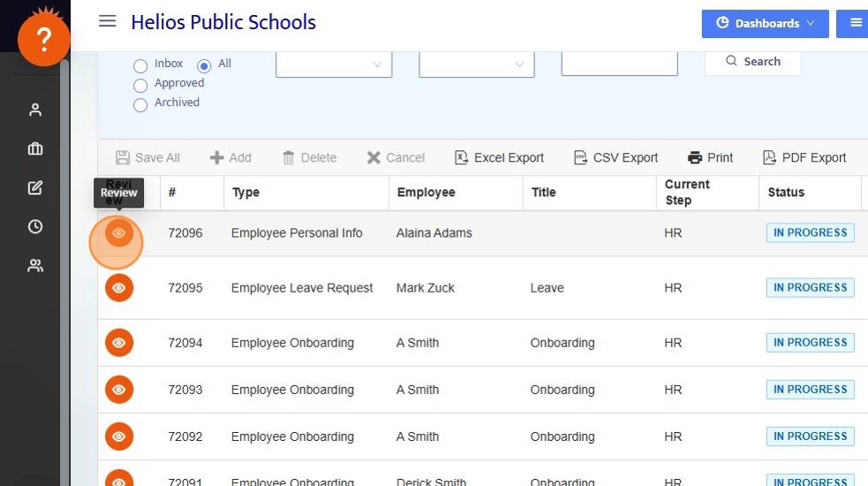
Task: Click the edit pencil sidebar icon
Action: click(35, 187)
